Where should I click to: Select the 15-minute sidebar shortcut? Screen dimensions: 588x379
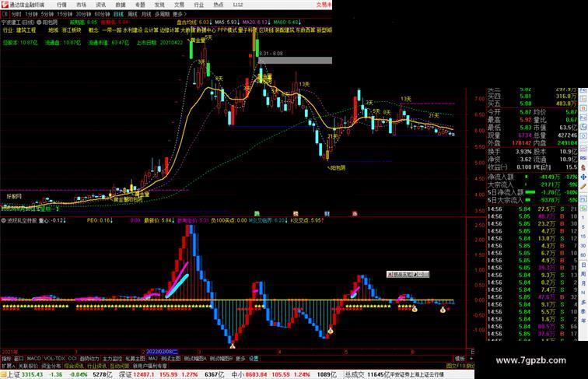[583, 237]
